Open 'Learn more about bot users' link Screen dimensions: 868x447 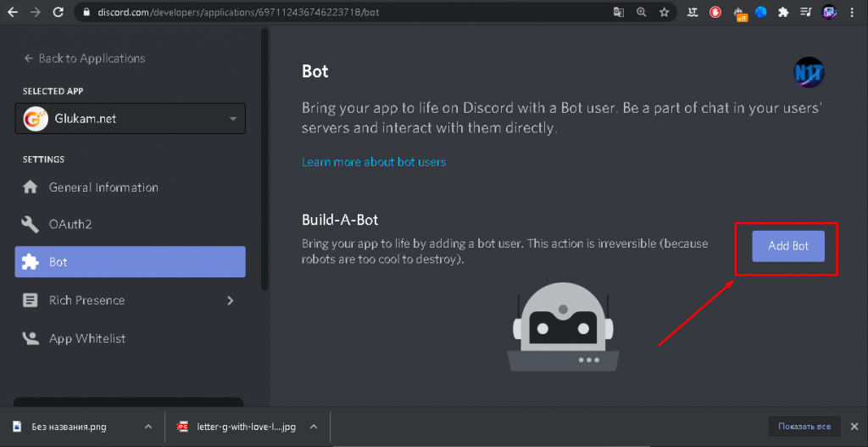pyautogui.click(x=374, y=162)
